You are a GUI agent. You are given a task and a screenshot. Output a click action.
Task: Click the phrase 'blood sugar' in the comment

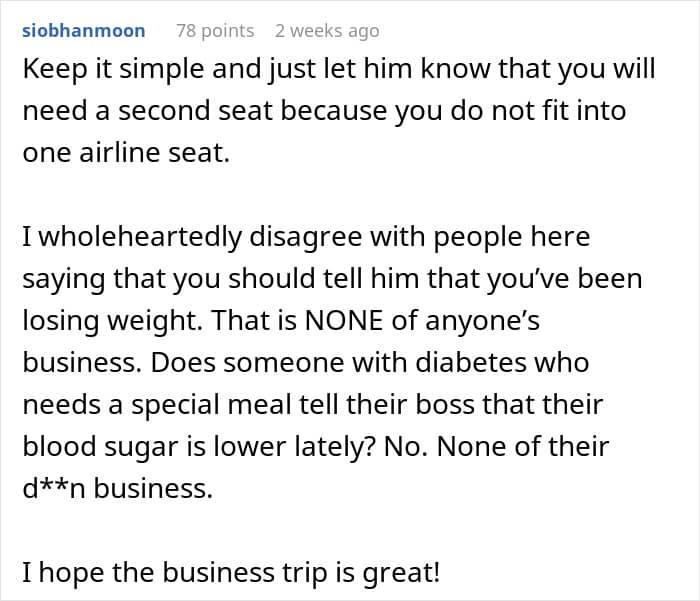tap(100, 447)
